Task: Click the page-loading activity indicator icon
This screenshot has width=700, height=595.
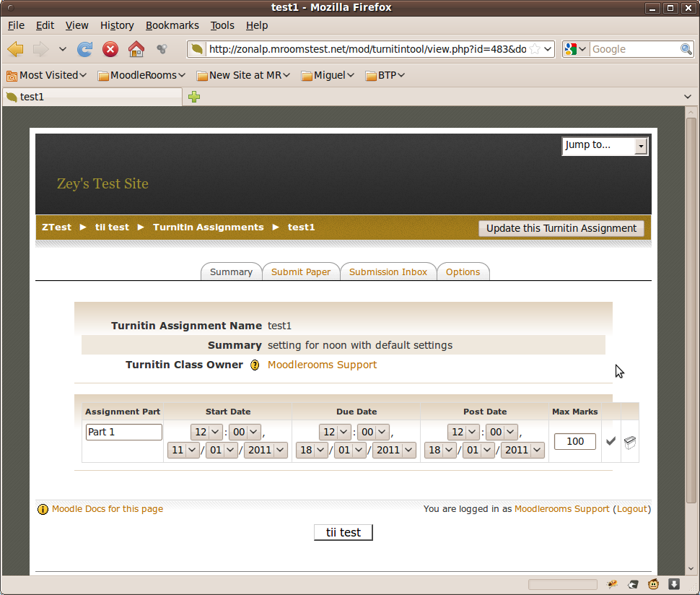Action: (162, 49)
